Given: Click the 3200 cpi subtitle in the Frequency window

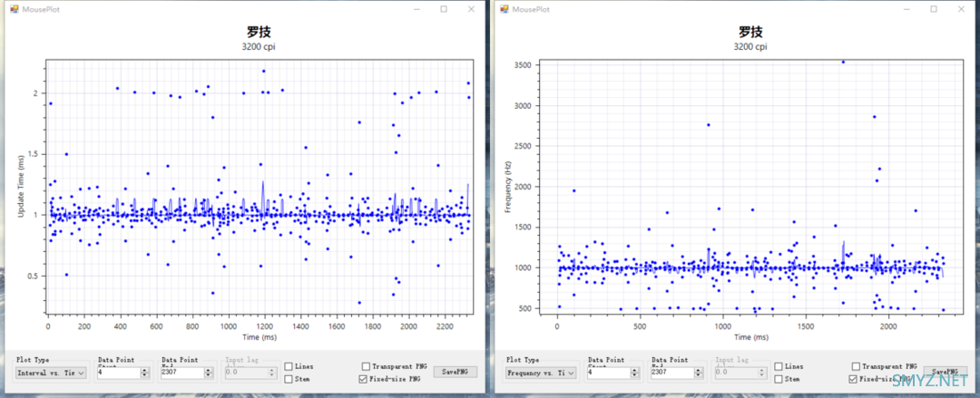Looking at the screenshot, I should pos(751,46).
